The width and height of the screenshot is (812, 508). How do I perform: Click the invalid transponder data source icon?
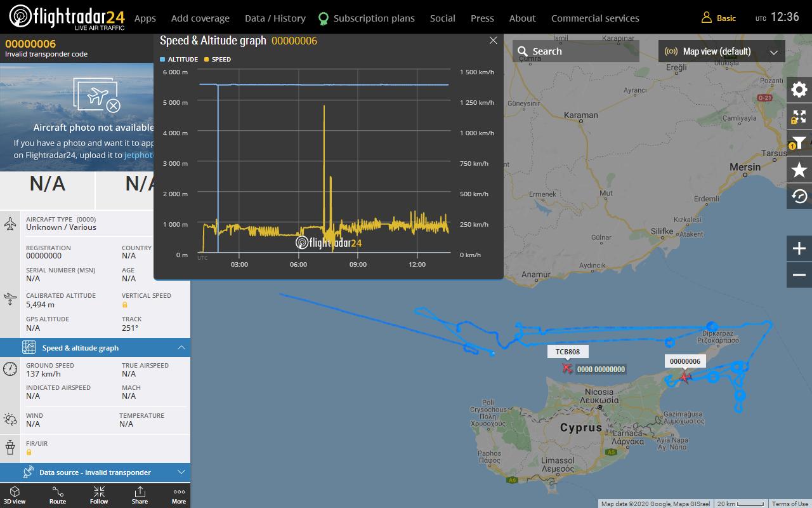tap(28, 472)
